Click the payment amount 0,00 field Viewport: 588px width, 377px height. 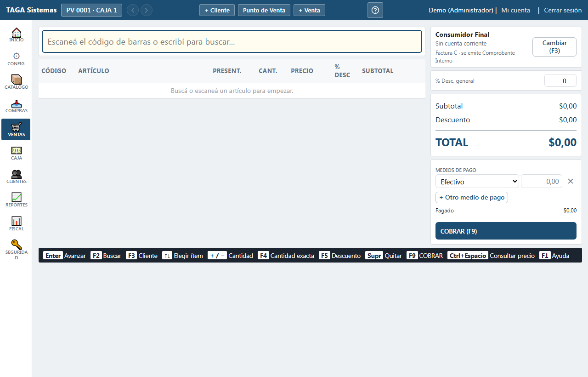point(542,182)
